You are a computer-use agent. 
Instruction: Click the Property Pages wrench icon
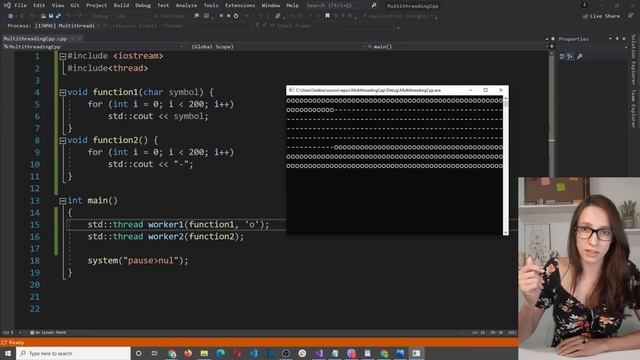(x=580, y=56)
